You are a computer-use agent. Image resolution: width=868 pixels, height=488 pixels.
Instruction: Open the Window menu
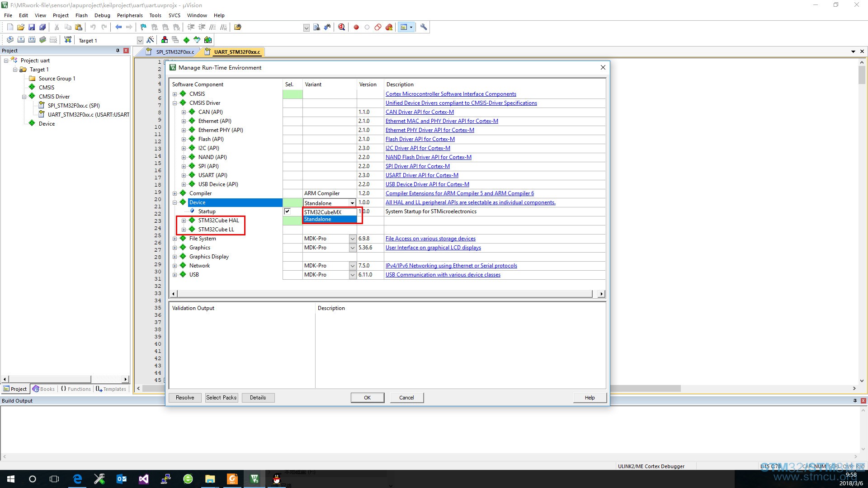197,15
